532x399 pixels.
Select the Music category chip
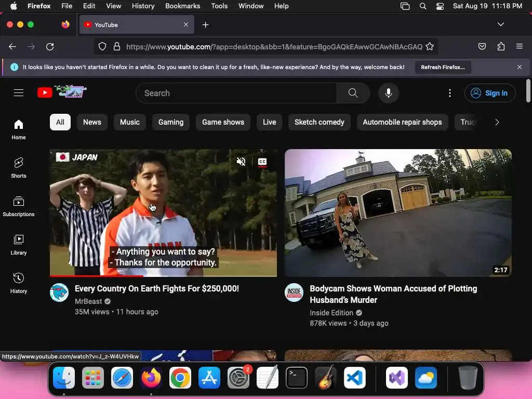(x=129, y=122)
